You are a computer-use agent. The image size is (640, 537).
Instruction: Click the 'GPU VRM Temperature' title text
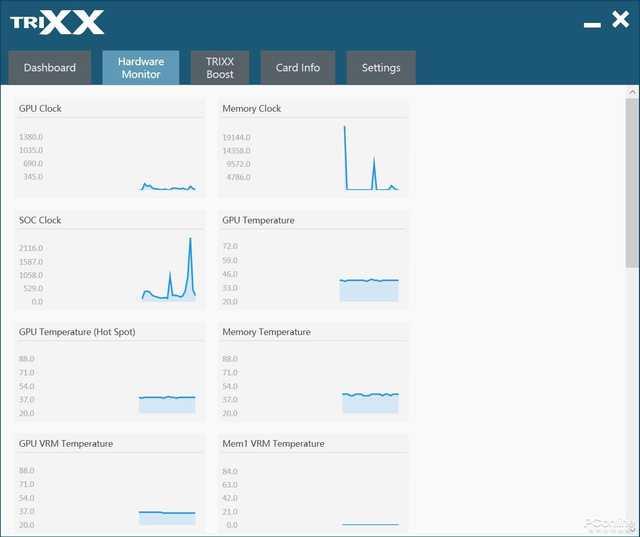point(66,444)
